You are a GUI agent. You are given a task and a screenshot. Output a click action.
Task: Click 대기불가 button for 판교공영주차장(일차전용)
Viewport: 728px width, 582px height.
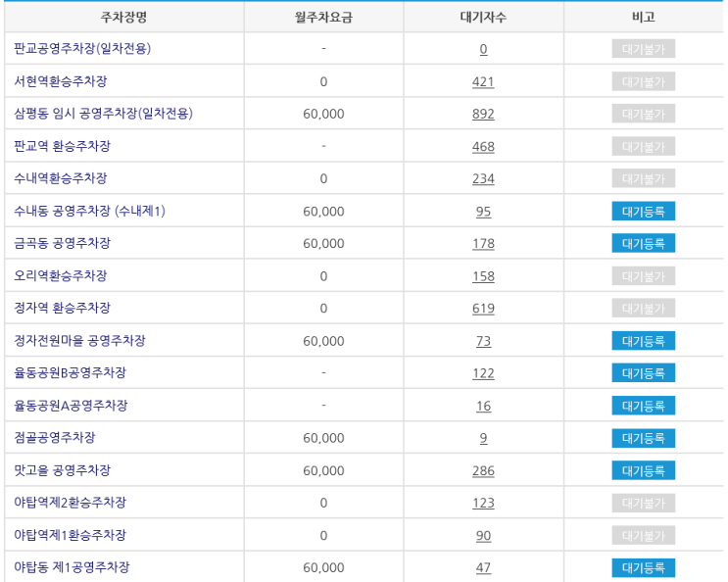coord(643,49)
